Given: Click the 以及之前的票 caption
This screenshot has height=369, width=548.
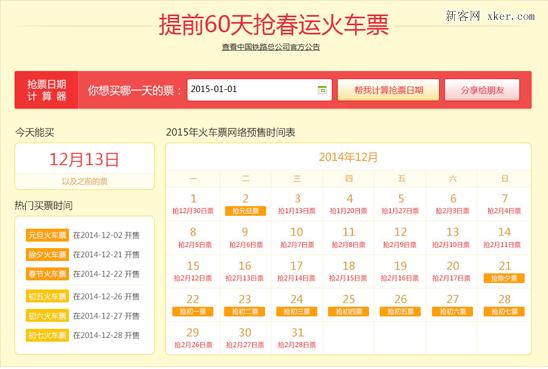Looking at the screenshot, I should tap(84, 181).
